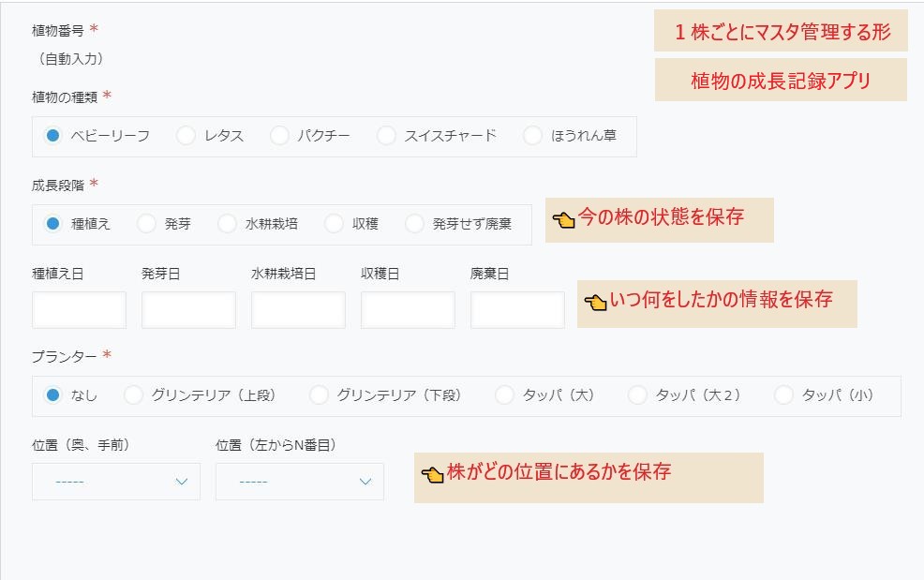Select the パクチー plant type option
Viewport: 924px width, 580px height.
279,136
